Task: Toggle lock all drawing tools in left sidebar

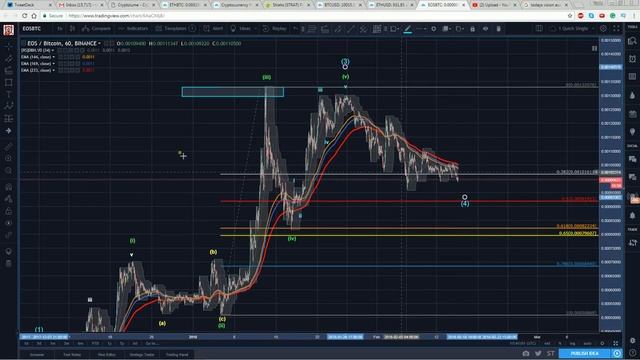Action: pyautogui.click(x=9, y=211)
